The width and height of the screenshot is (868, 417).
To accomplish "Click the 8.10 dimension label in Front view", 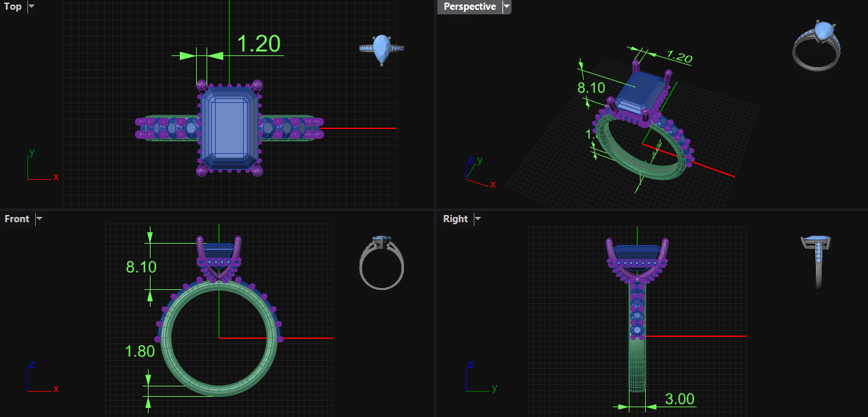I will [141, 266].
